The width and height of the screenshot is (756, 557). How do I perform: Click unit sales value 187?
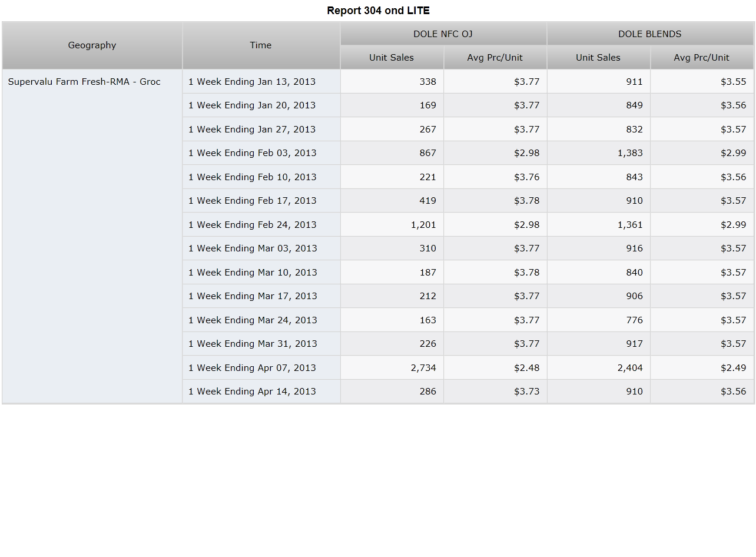pyautogui.click(x=392, y=273)
